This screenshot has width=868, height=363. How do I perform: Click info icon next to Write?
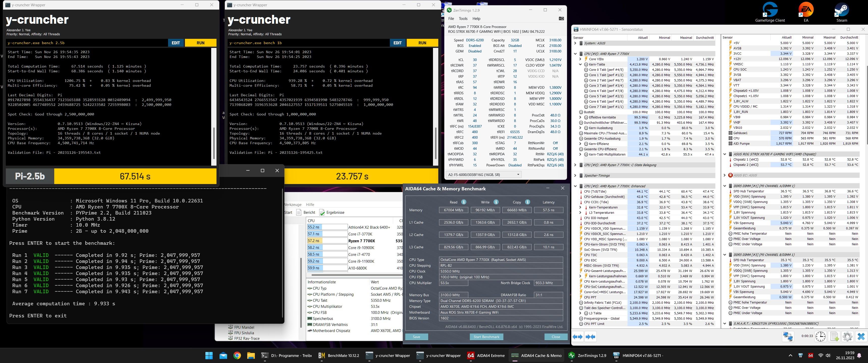(x=496, y=202)
